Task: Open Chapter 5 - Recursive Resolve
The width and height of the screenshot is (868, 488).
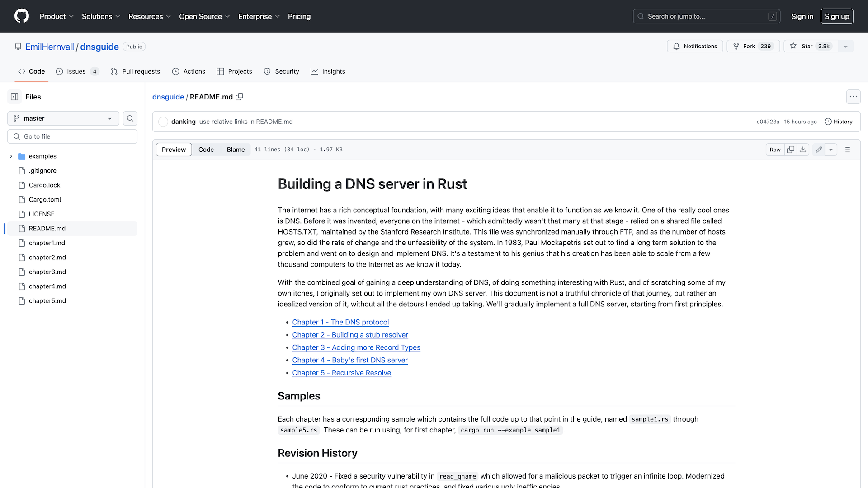Action: click(x=341, y=373)
